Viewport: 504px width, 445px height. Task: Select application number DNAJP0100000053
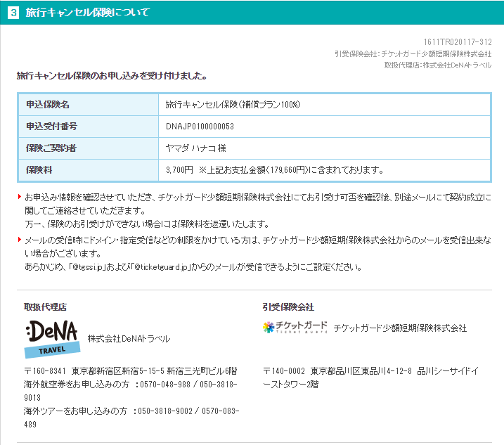pos(200,126)
